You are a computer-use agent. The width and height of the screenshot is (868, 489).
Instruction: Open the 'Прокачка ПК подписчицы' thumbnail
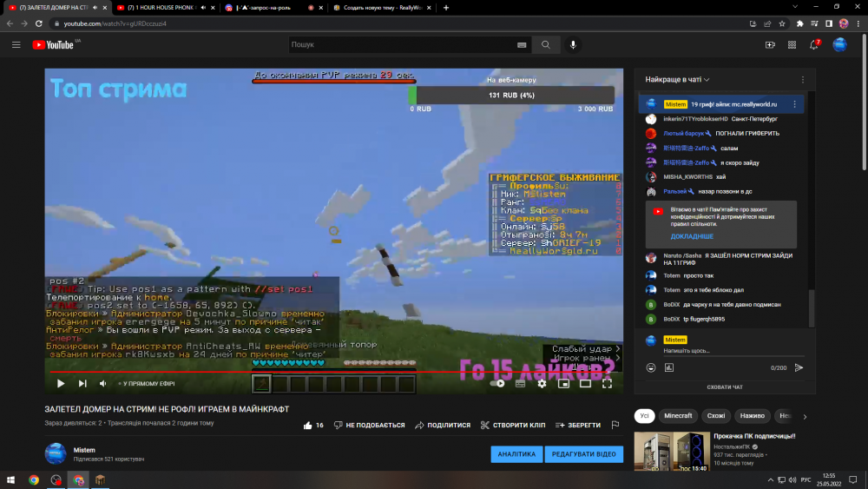[672, 452]
